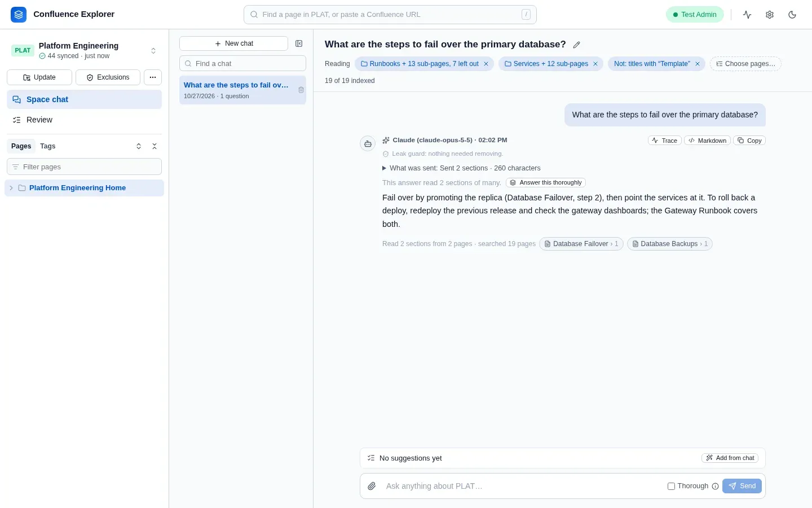812x508 pixels.
Task: Show the answer as Markdown
Action: point(708,141)
